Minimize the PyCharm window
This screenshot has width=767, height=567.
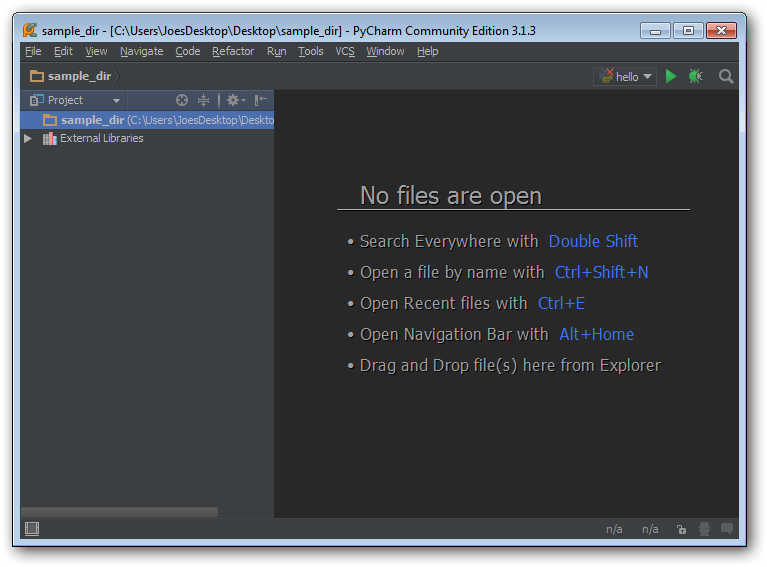[x=655, y=31]
